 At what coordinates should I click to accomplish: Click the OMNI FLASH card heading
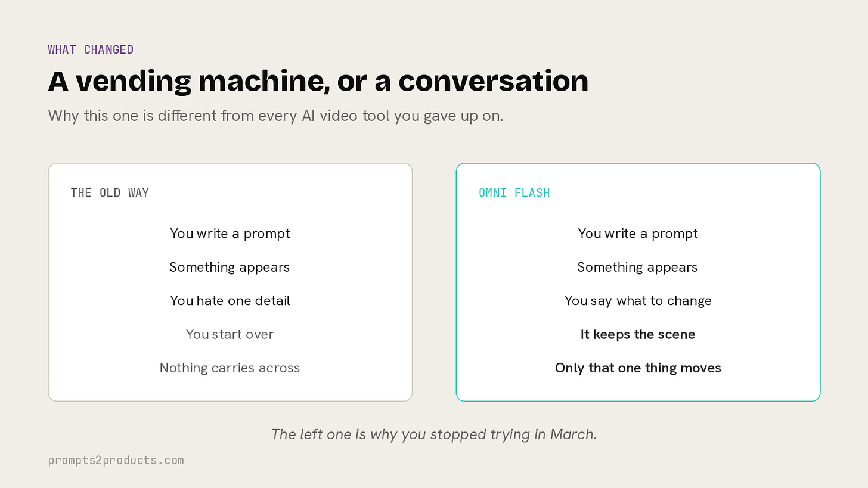pos(514,192)
